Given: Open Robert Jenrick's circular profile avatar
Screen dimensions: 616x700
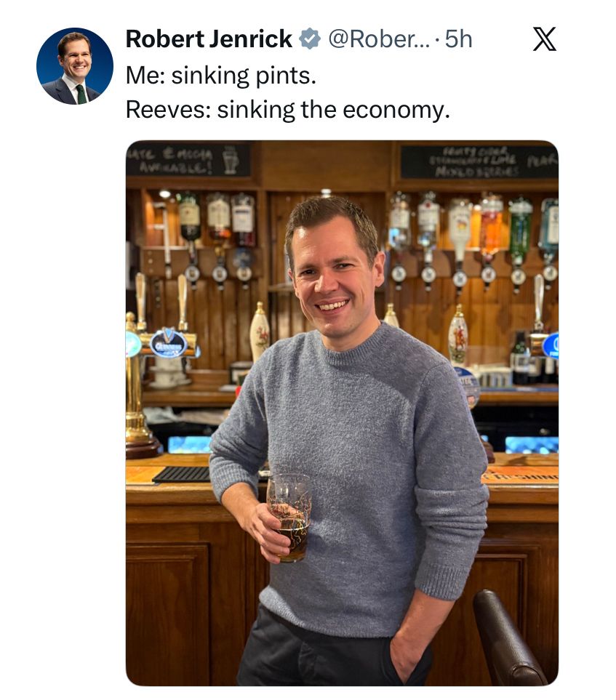Looking at the screenshot, I should [x=75, y=66].
